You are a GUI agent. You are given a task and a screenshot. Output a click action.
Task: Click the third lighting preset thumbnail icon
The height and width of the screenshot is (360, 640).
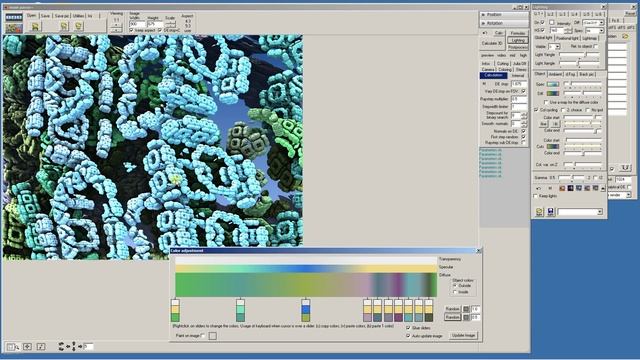(578, 188)
